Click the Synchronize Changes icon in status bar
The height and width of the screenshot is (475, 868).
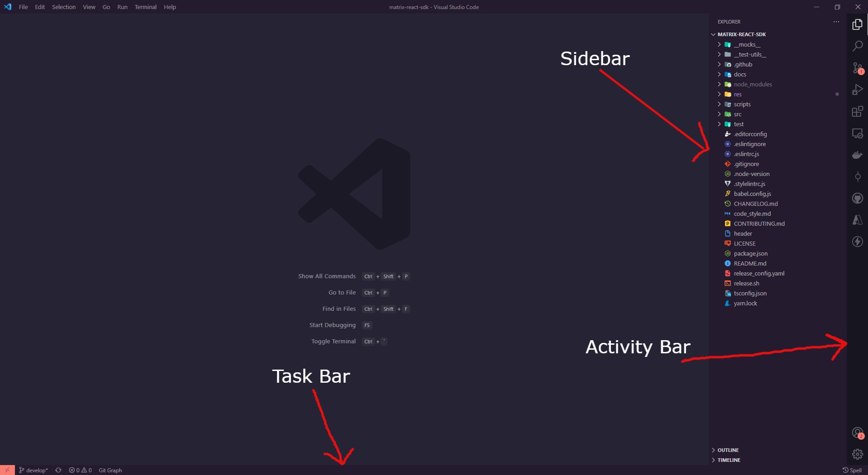(58, 470)
